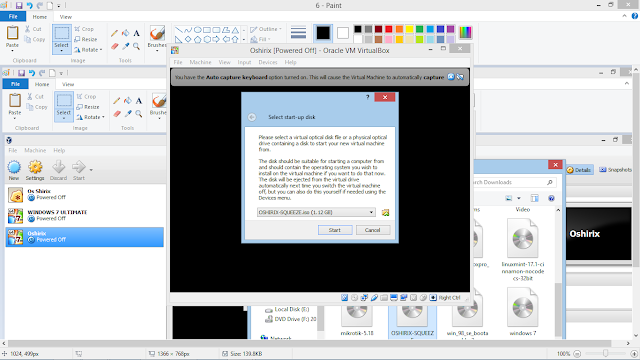Click the help question mark in start-up disk dialog title
640x360 pixels.
click(367, 97)
